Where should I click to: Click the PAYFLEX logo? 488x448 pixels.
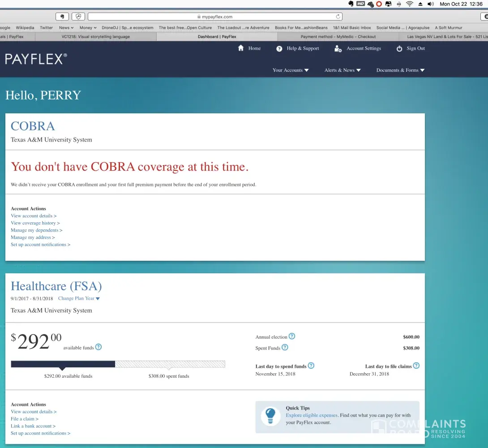[x=36, y=59]
